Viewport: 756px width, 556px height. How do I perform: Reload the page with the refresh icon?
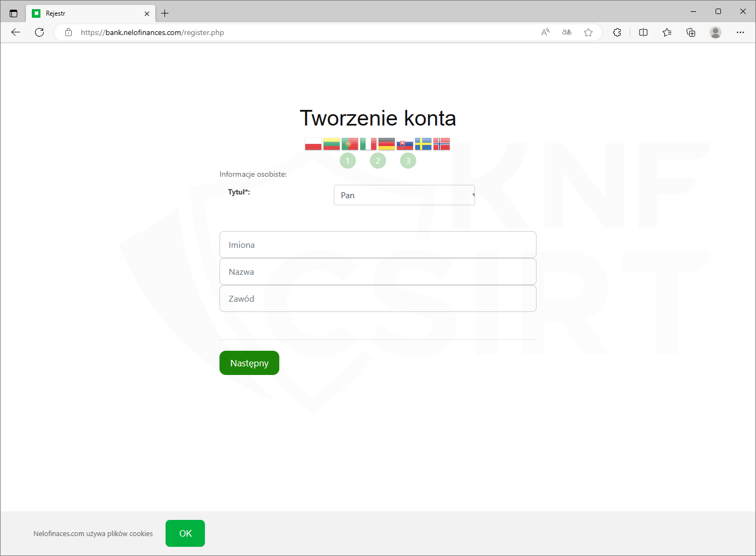click(39, 32)
